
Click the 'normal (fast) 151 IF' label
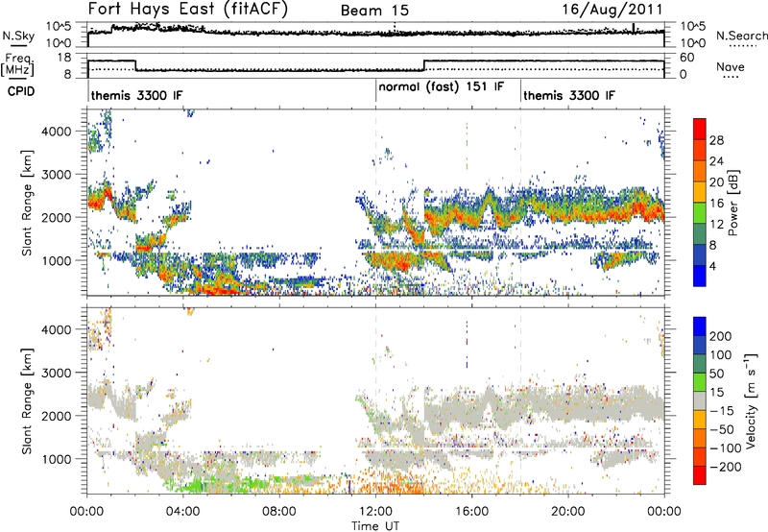pos(442,87)
